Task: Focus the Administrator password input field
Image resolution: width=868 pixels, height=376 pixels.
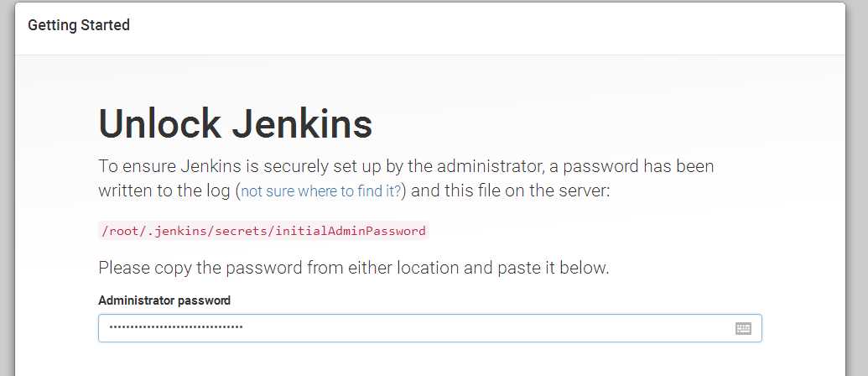Action: coord(429,328)
